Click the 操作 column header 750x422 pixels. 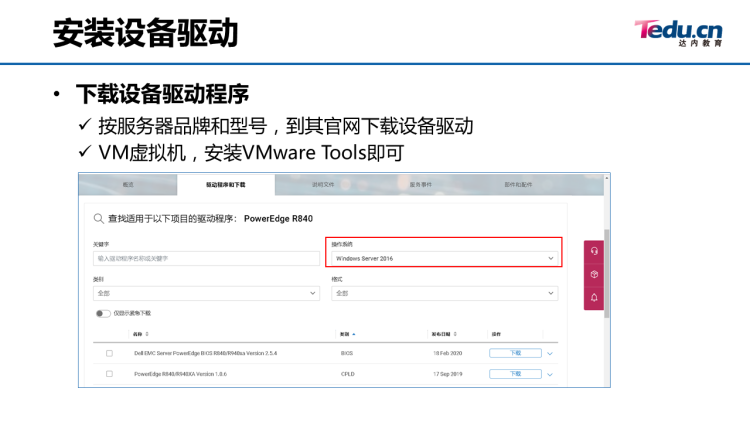(496, 334)
